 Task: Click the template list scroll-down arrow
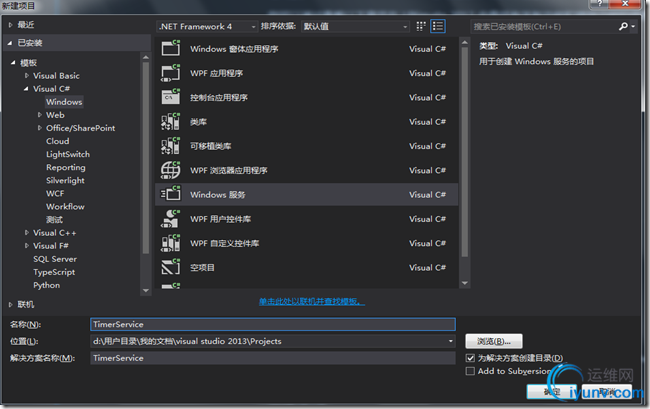click(465, 283)
